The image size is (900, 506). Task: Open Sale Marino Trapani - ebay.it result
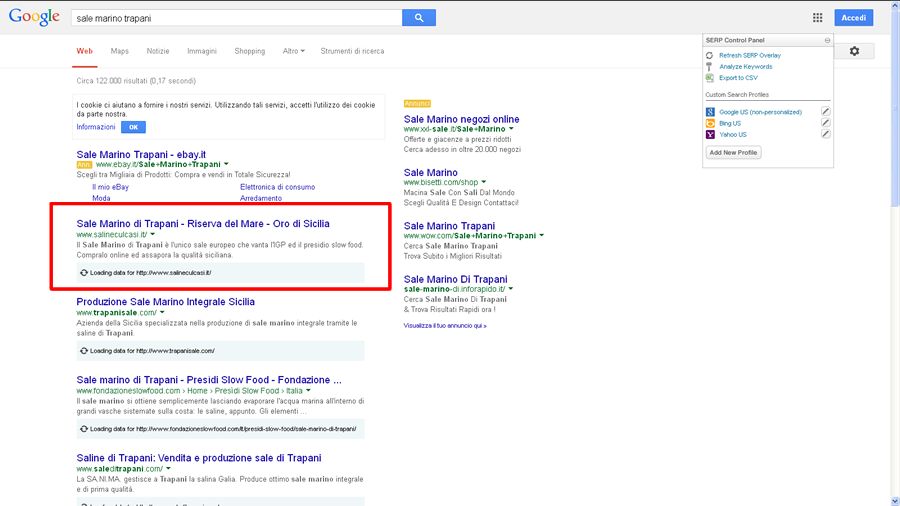click(x=141, y=154)
